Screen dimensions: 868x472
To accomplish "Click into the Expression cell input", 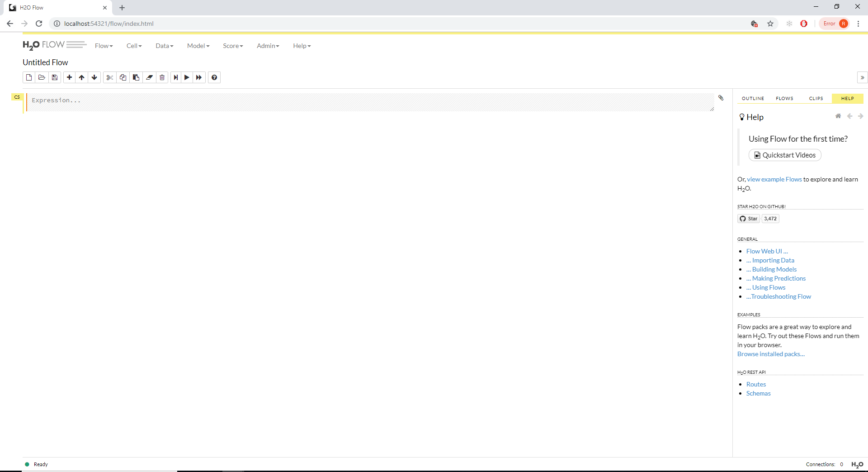I will point(371,102).
